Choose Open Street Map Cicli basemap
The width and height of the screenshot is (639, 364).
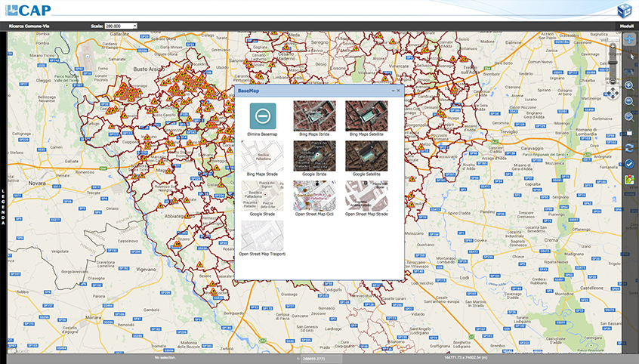[x=314, y=196]
